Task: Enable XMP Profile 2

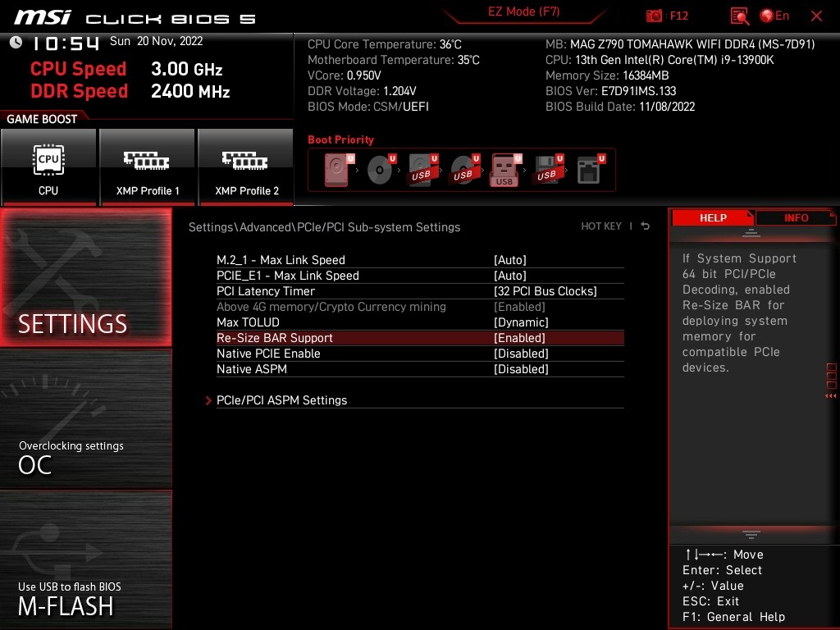Action: pyautogui.click(x=246, y=167)
